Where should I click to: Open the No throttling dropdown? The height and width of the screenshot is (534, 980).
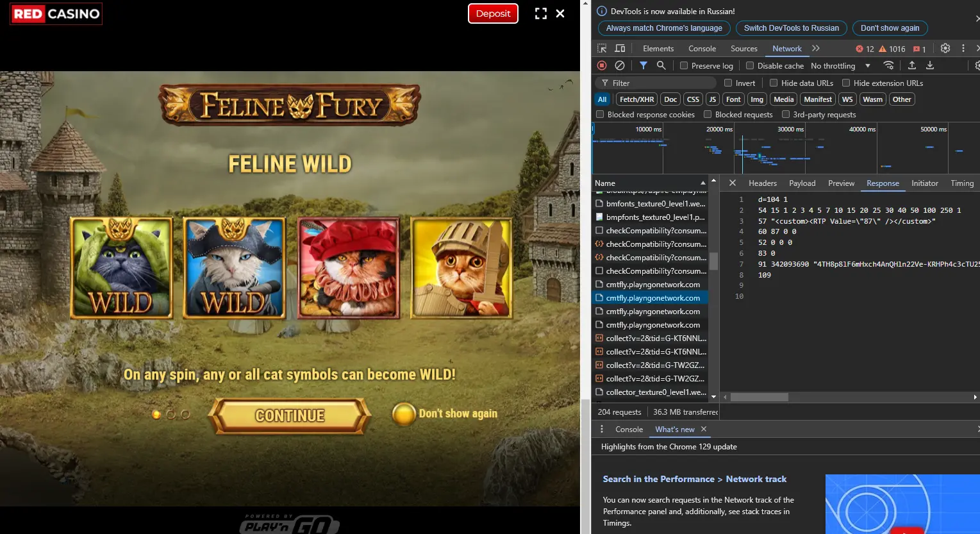840,65
